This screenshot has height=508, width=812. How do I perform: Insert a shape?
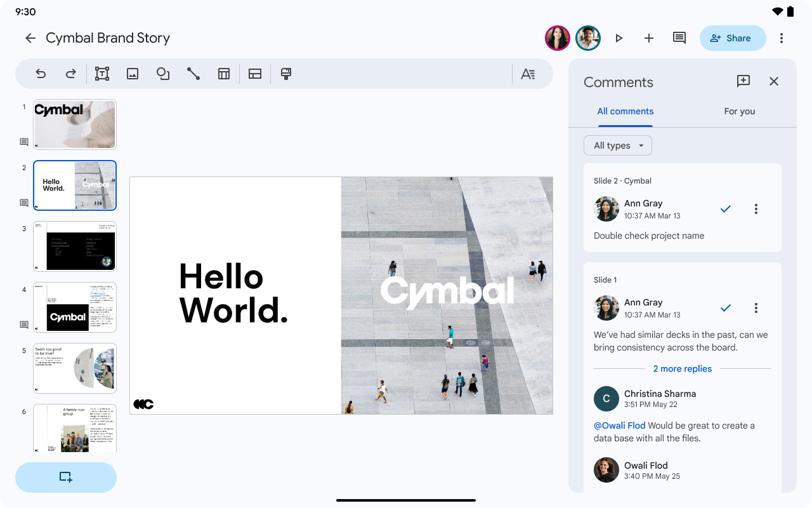[163, 74]
